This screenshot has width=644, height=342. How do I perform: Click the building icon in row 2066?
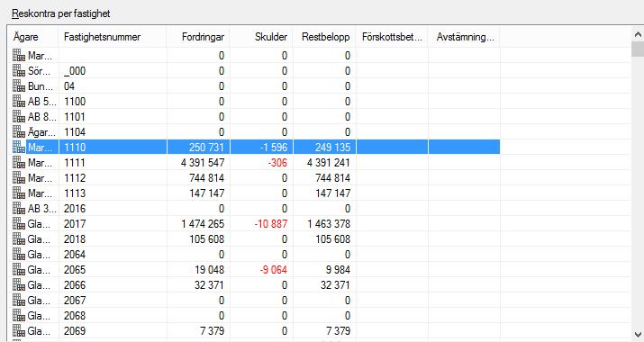19,285
